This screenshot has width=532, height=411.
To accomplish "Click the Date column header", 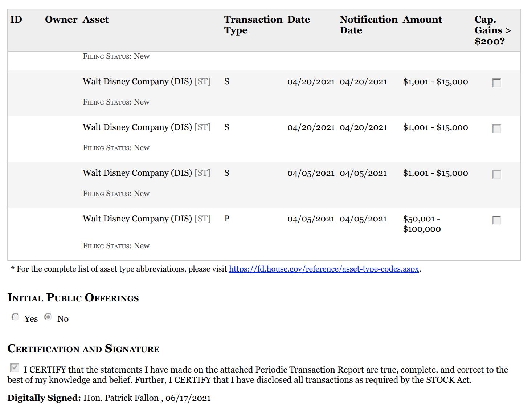I will (299, 20).
